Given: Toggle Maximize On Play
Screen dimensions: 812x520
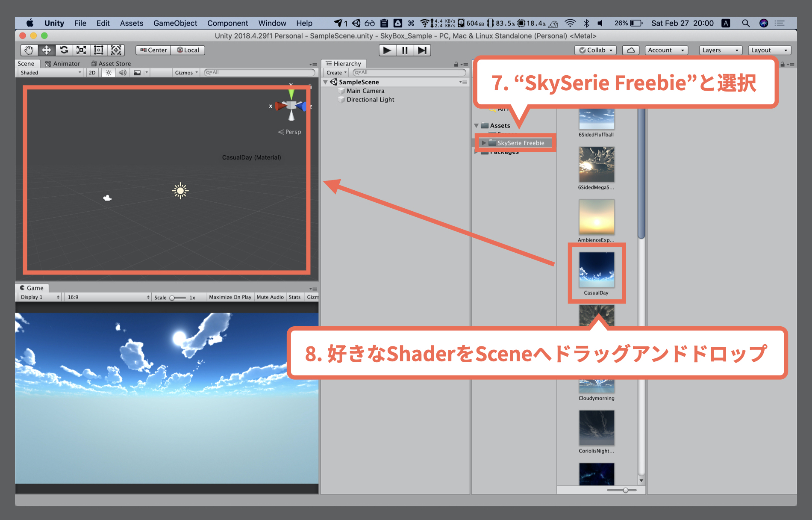Looking at the screenshot, I should [230, 297].
